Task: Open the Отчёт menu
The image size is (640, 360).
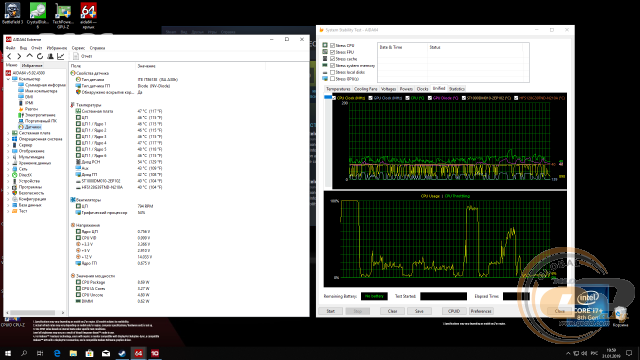Action: pos(37,48)
